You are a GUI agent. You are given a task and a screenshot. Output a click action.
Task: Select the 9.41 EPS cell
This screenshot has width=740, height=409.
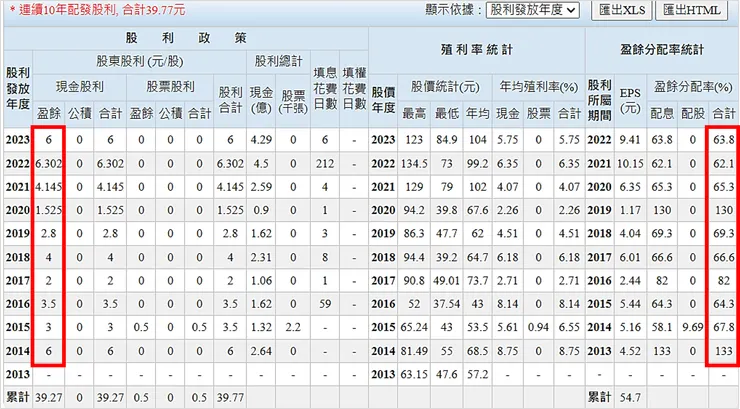630,140
